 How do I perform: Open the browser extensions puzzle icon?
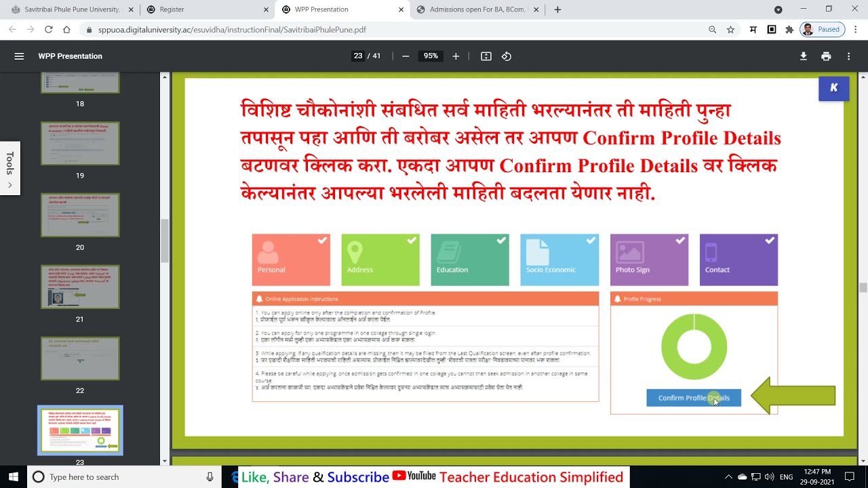[x=789, y=30]
